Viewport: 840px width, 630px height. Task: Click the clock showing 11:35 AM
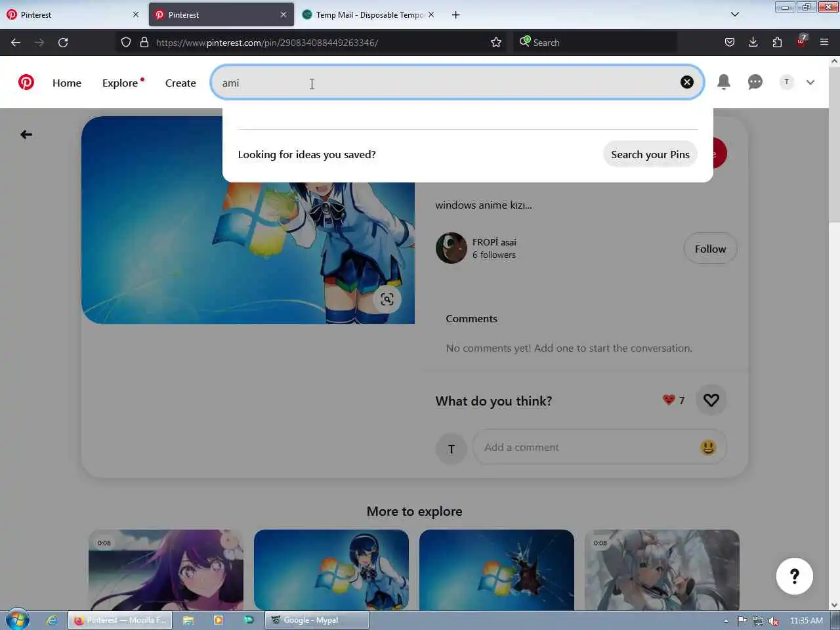(x=807, y=621)
